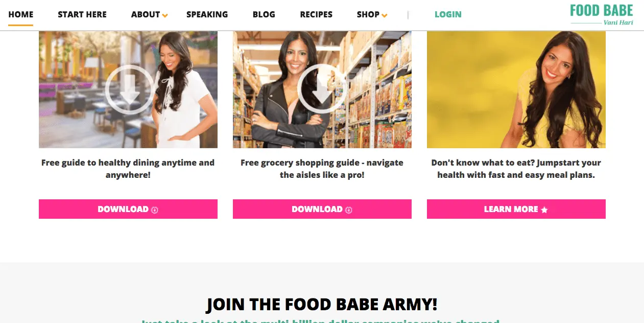The width and height of the screenshot is (644, 323).
Task: Click the Food Babe logo
Action: click(601, 14)
